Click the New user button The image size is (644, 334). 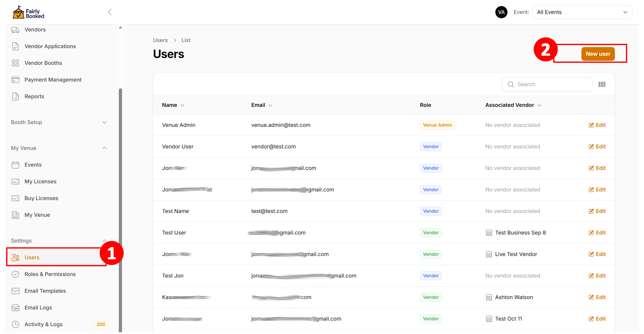pyautogui.click(x=598, y=54)
